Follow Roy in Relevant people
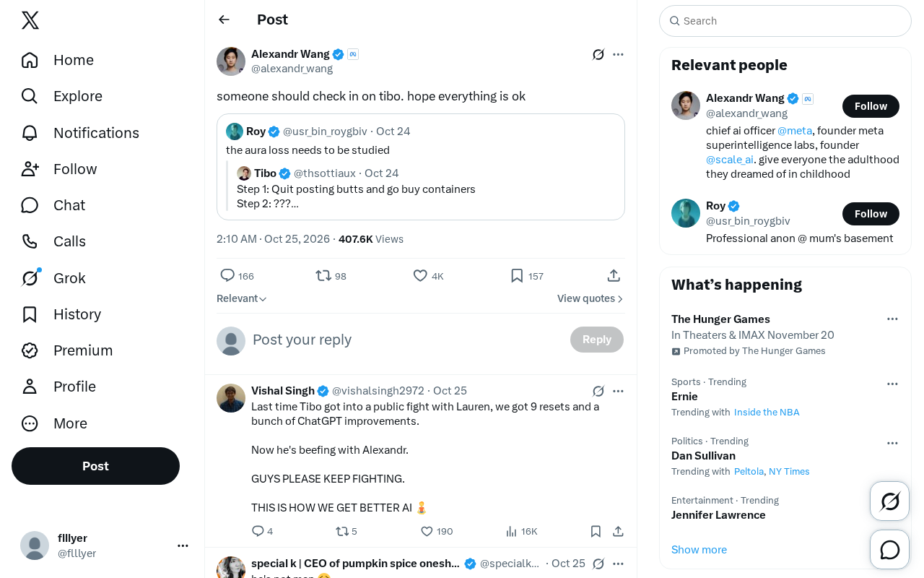This screenshot has width=924, height=578. (871, 214)
